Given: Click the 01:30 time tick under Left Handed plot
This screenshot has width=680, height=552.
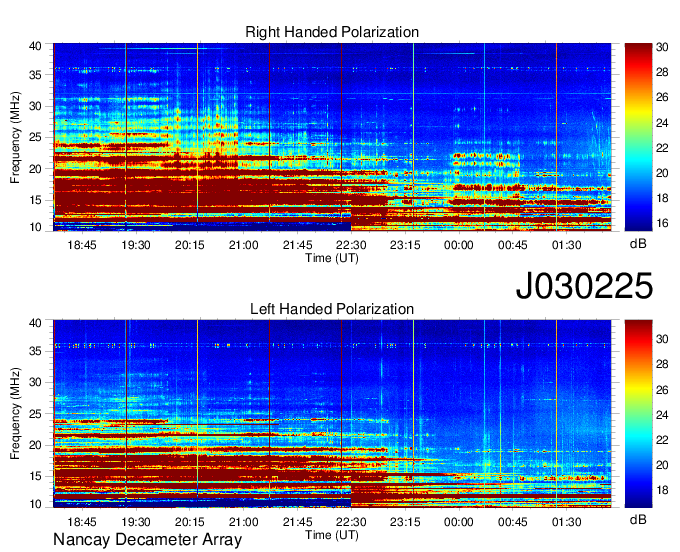Looking at the screenshot, I should click(566, 522).
